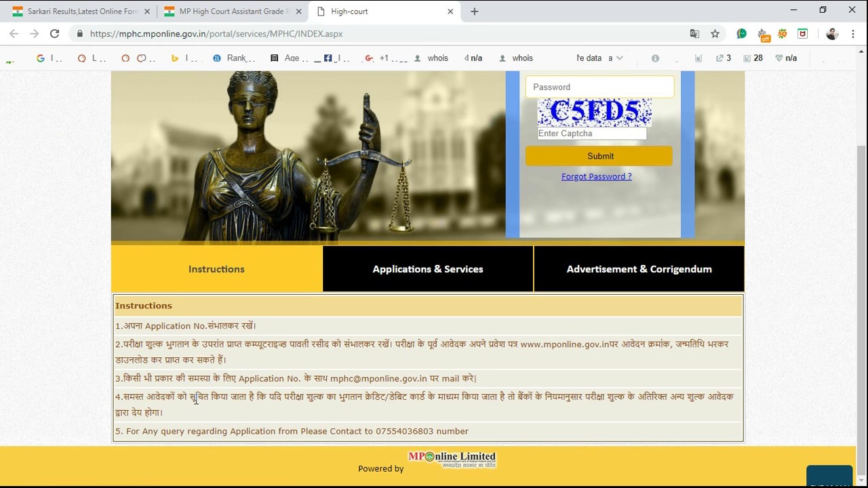Open the Chrome profile avatar
Image resolution: width=868 pixels, height=488 pixels.
point(832,34)
